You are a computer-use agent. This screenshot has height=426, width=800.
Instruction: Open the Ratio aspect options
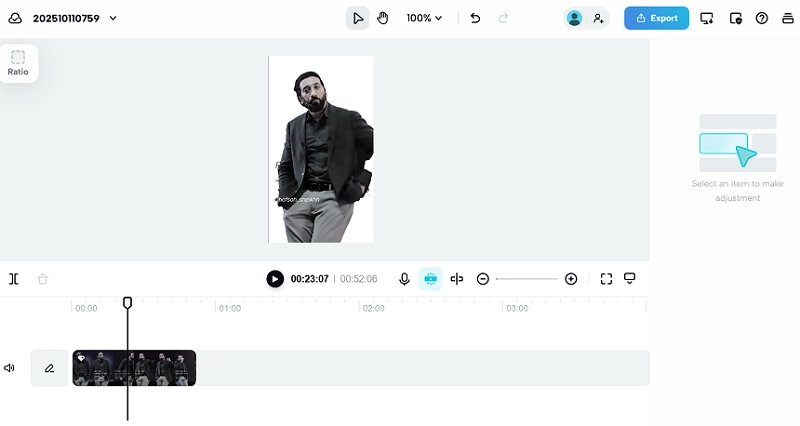click(18, 63)
